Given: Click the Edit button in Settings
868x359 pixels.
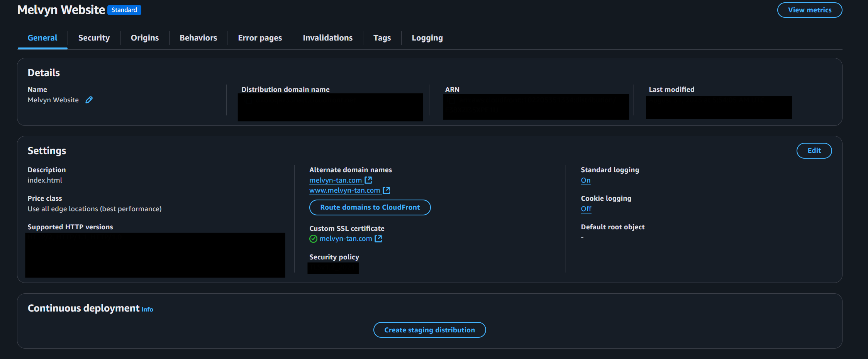Looking at the screenshot, I should point(814,151).
